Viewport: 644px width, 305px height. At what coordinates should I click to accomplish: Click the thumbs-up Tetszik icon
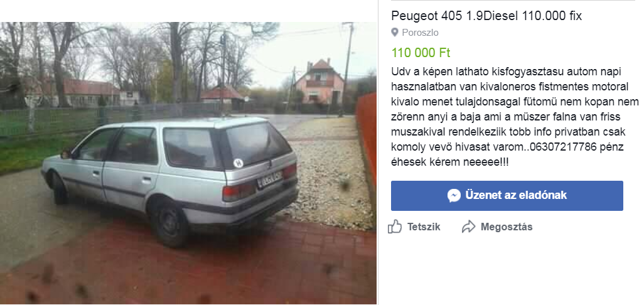395,227
